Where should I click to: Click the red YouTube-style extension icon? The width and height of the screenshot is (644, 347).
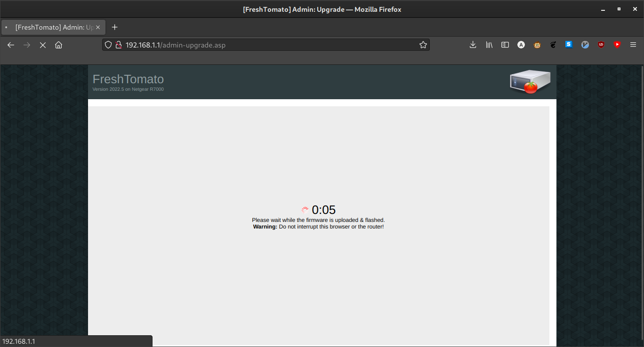[x=617, y=45]
